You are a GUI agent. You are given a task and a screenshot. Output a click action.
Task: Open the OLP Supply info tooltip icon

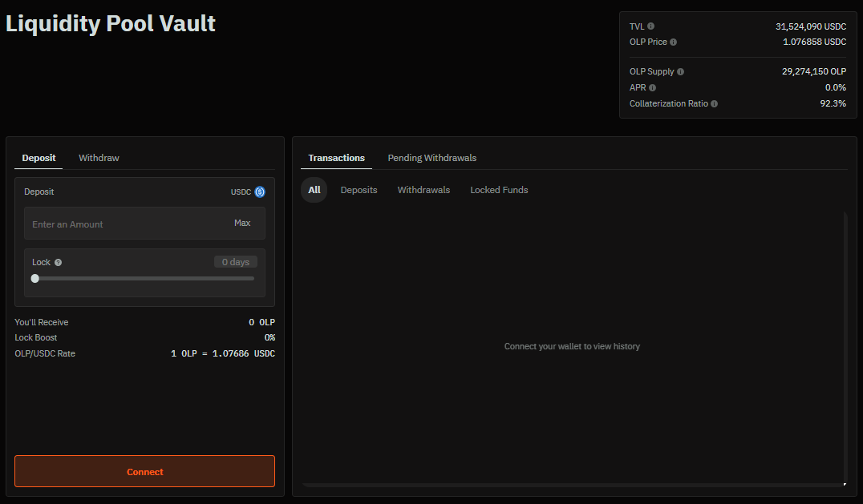coord(680,71)
